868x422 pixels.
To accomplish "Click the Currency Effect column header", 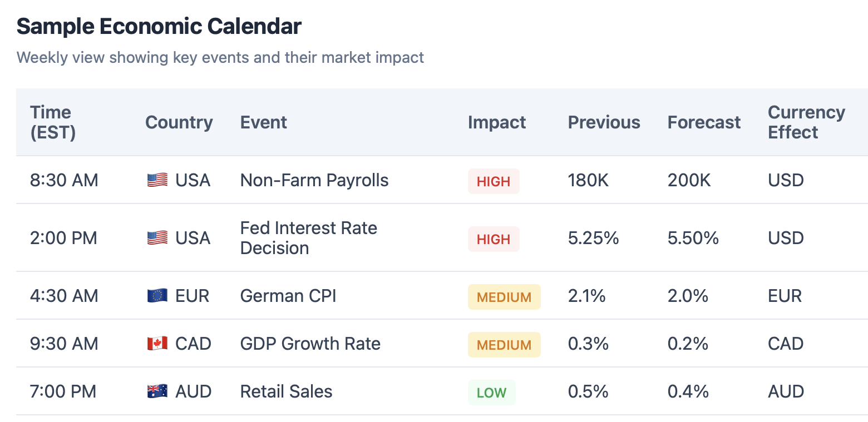I will 806,122.
